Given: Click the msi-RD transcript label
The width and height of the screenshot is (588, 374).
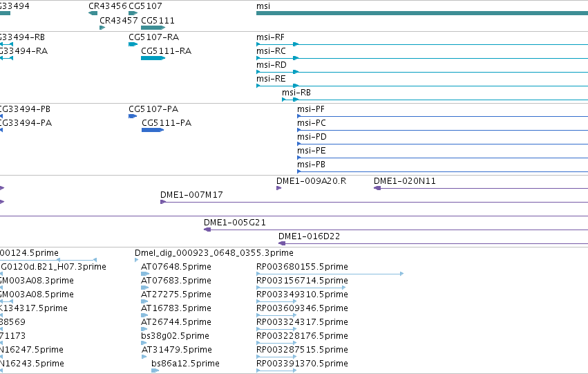Looking at the screenshot, I should coord(272,65).
